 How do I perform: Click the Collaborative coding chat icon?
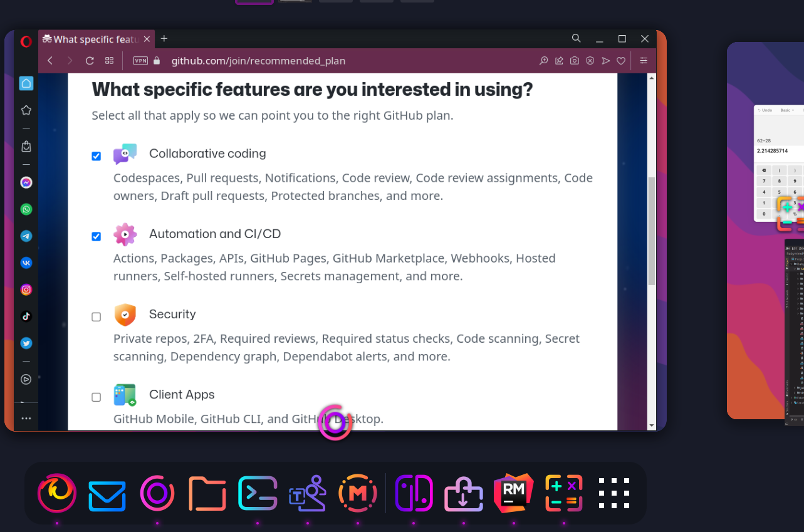(125, 154)
